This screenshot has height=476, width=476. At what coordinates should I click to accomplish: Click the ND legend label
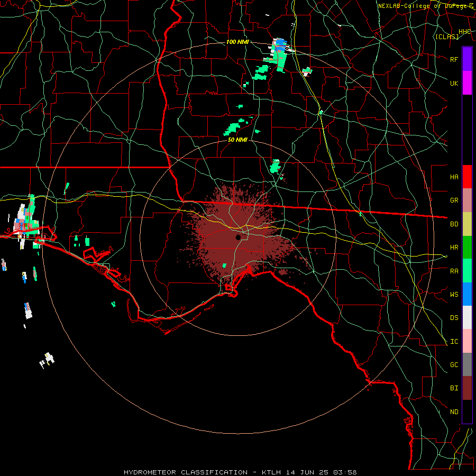click(x=454, y=412)
